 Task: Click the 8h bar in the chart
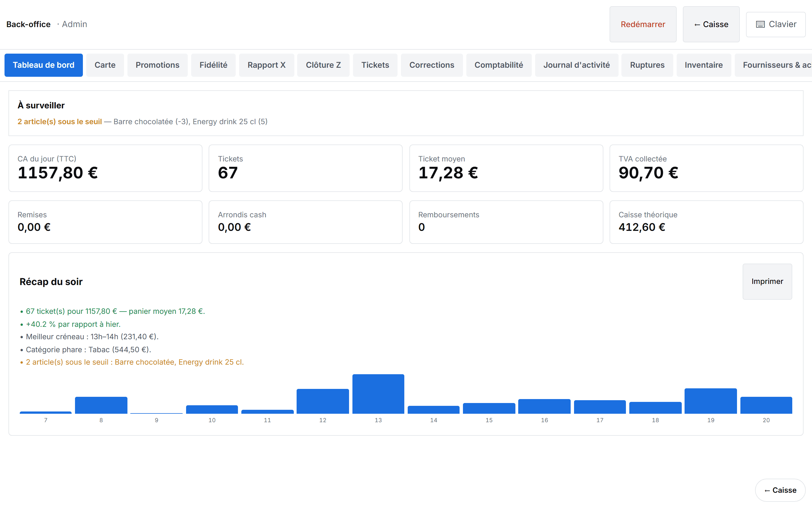[x=101, y=405]
